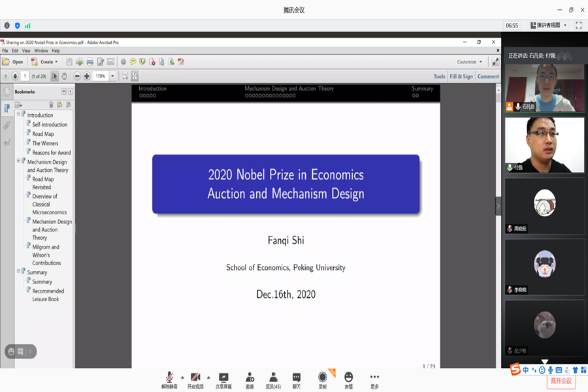
Task: Click the email envelope icon
Action: [110, 62]
